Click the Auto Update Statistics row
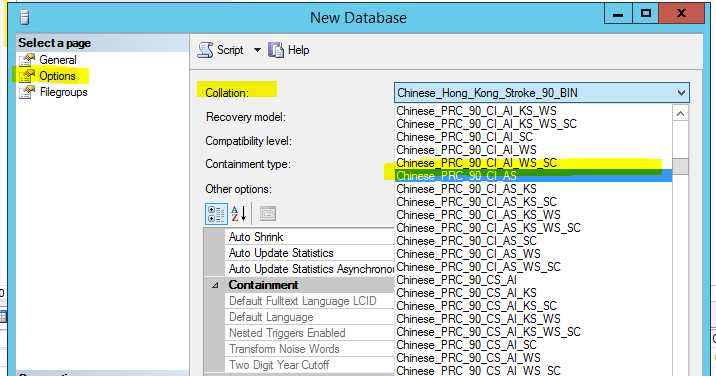 pos(309,253)
